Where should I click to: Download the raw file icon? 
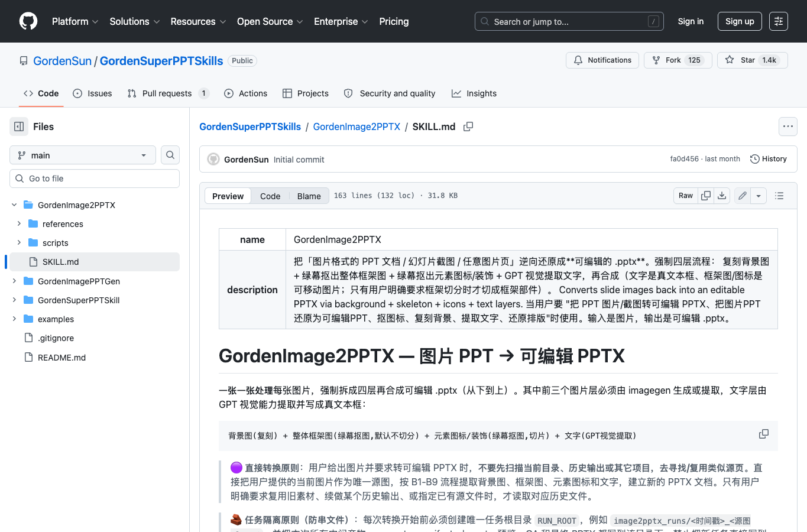coord(722,196)
